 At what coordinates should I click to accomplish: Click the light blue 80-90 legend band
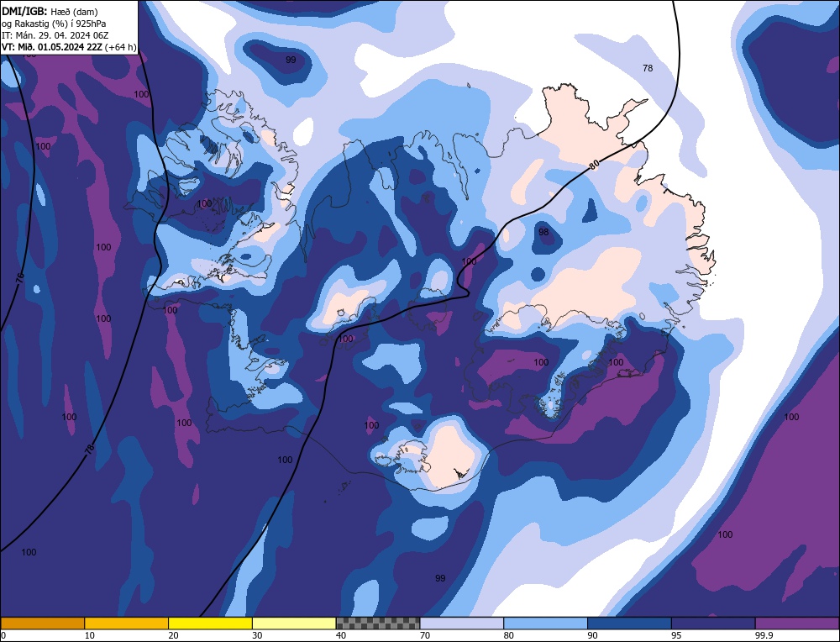pos(545,623)
